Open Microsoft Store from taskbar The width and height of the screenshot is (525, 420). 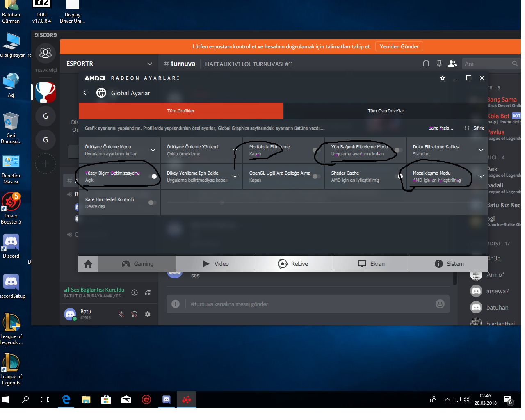[x=106, y=399]
